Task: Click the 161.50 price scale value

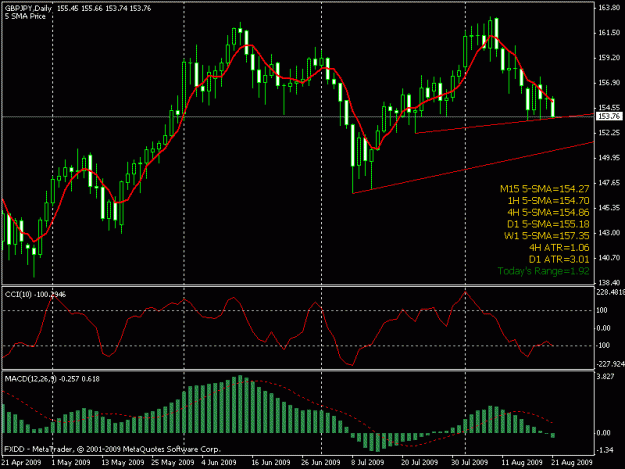Action: (x=609, y=33)
